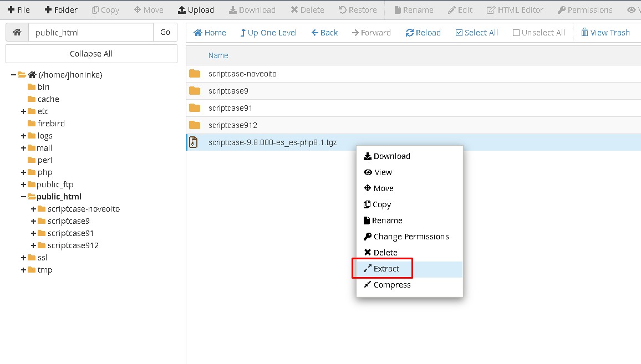Screen dimensions: 641x364
Task: Choose Delete from the context menu
Action: [410, 253]
